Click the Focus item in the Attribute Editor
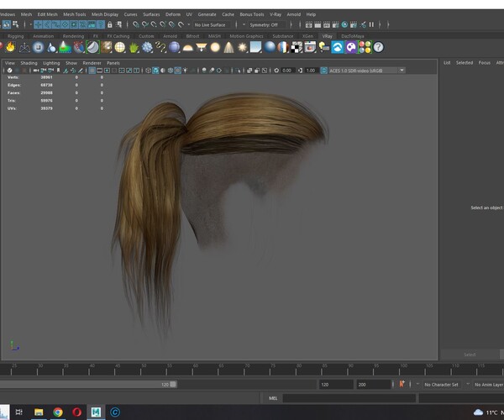 click(485, 63)
